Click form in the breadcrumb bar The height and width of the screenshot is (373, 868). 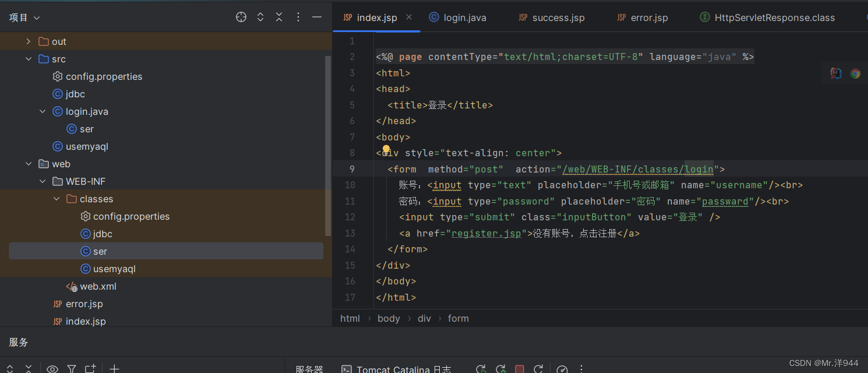point(458,318)
